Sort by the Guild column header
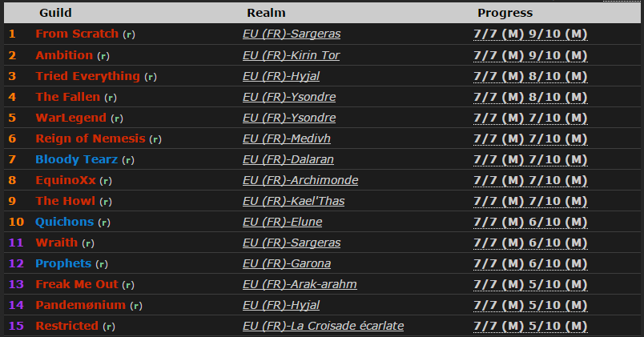The height and width of the screenshot is (337, 644). point(56,13)
